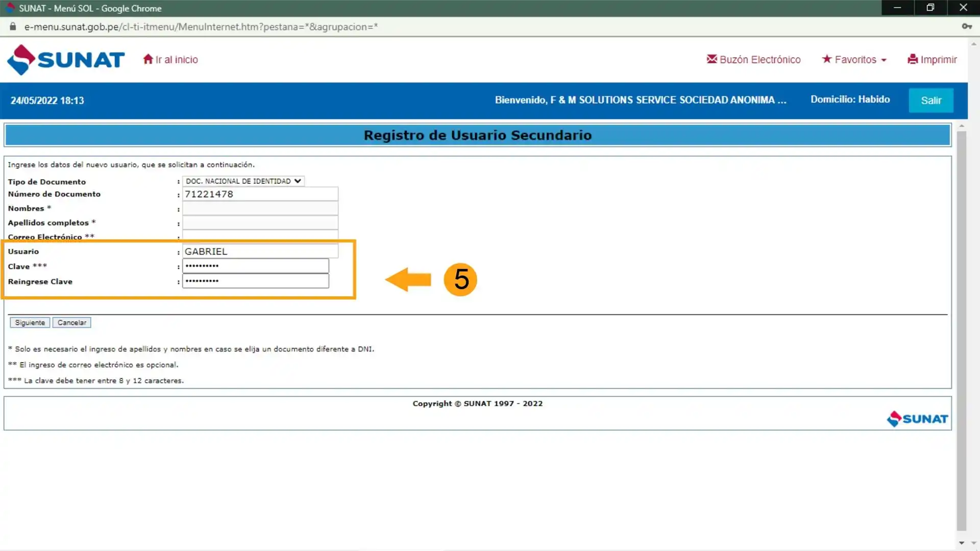Click the Usuario field containing GABRIEL
The image size is (980, 551).
(x=260, y=251)
